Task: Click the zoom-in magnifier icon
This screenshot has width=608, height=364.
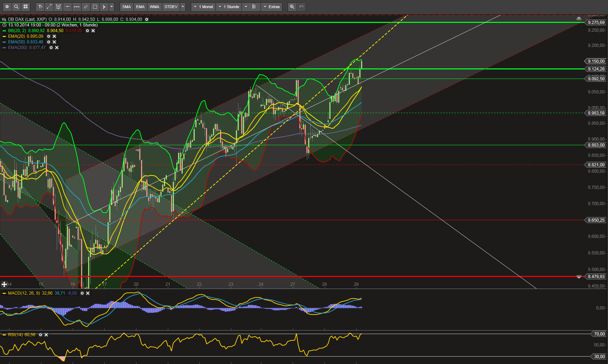Action: [x=292, y=7]
